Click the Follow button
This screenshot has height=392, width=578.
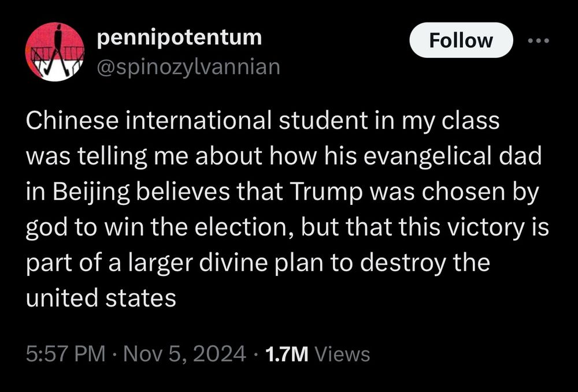[x=461, y=40]
